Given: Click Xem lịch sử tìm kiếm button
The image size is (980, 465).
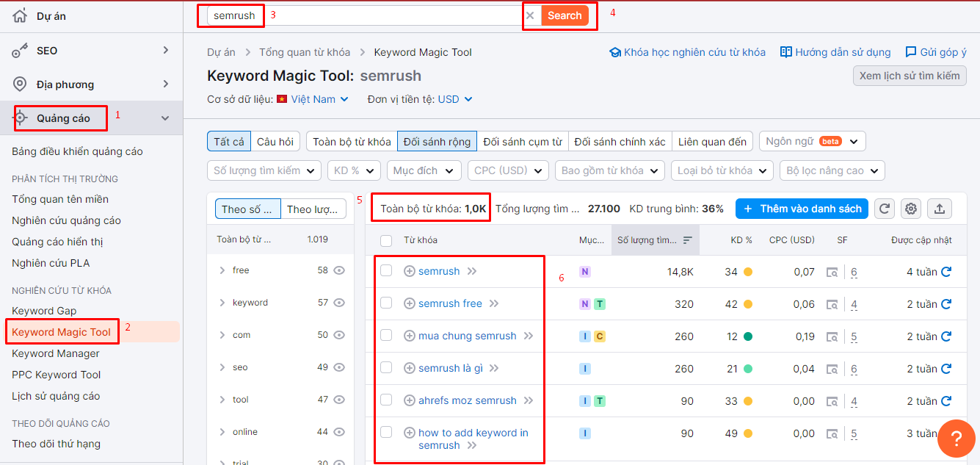Looking at the screenshot, I should [x=910, y=76].
